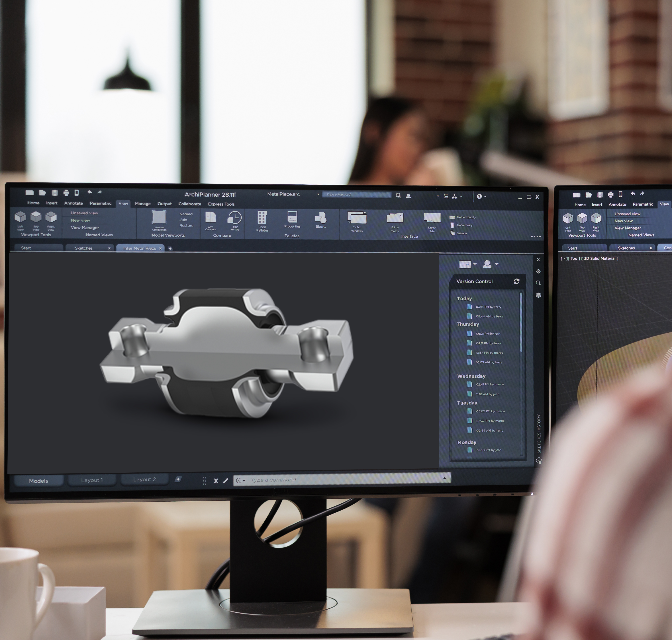This screenshot has height=640, width=672.
Task: Click the Type a command field
Action: coord(342,480)
